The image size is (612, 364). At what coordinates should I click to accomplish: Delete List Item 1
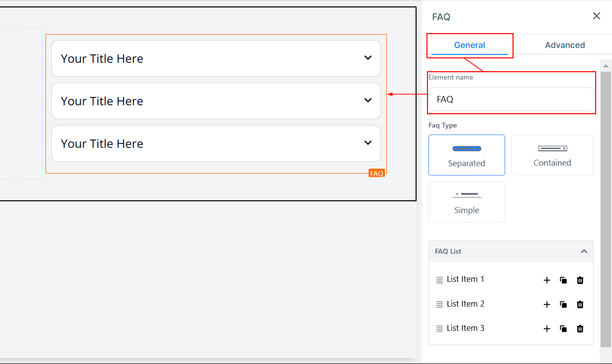click(580, 280)
